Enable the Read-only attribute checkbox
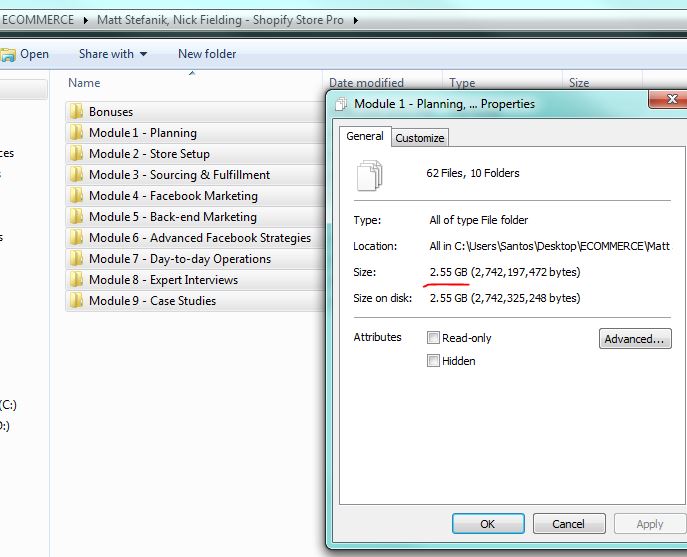The width and height of the screenshot is (687, 557). click(x=434, y=338)
